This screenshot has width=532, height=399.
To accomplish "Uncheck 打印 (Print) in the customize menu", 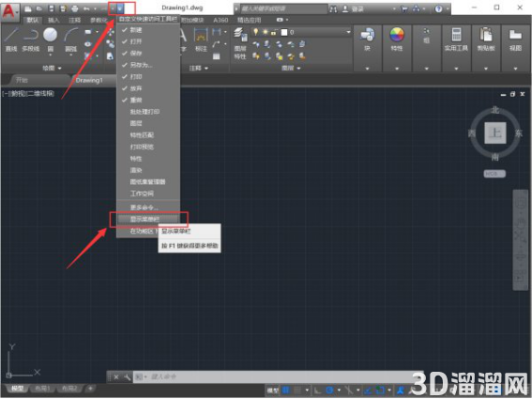I will point(148,77).
